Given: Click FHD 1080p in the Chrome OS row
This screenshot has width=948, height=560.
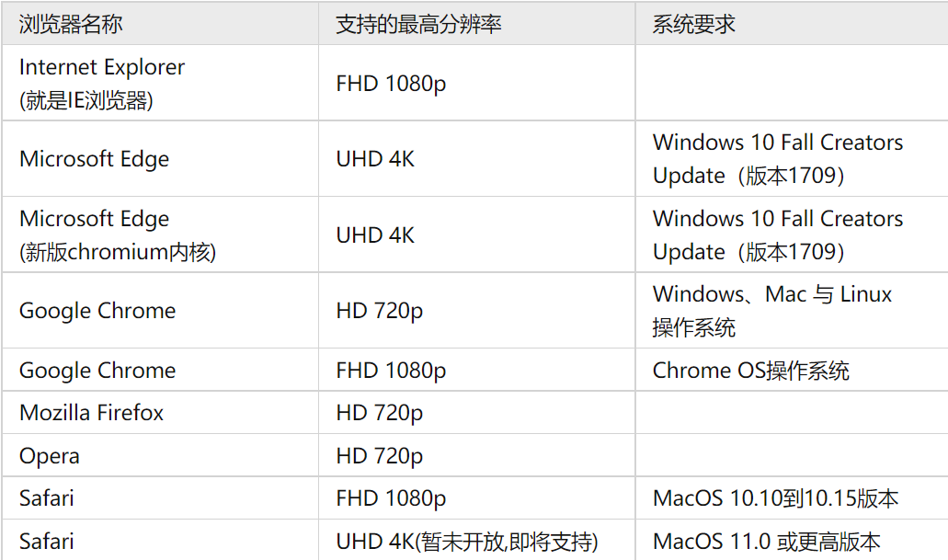Looking at the screenshot, I should point(391,371).
